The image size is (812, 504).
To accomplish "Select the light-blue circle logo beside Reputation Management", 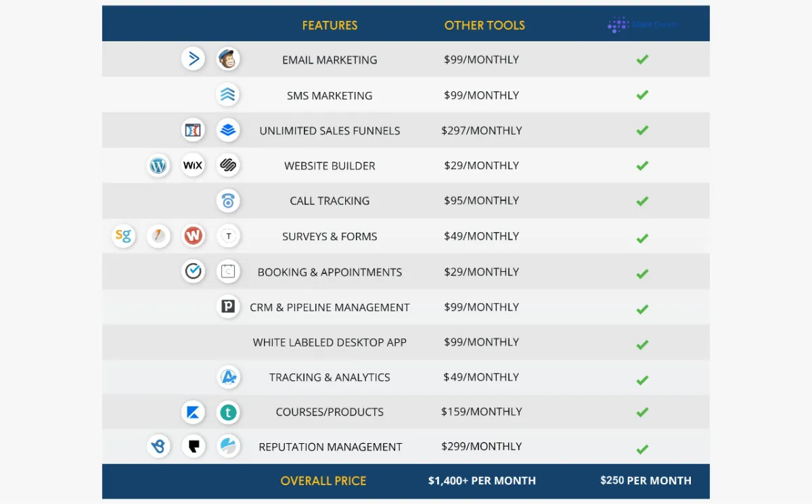I will point(229,446).
